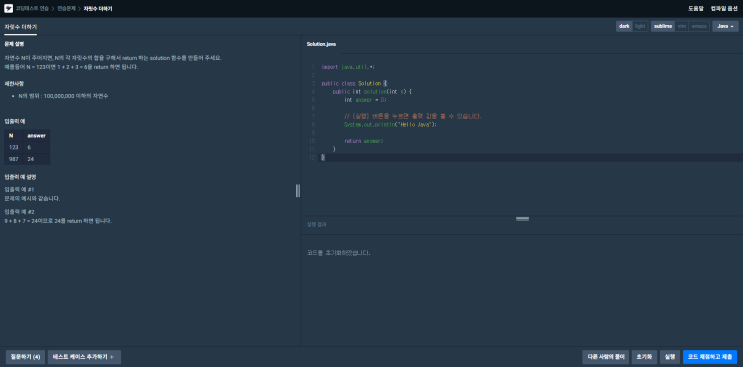Open the Java language dropdown
Screen dimensions: 743x367
click(725, 26)
